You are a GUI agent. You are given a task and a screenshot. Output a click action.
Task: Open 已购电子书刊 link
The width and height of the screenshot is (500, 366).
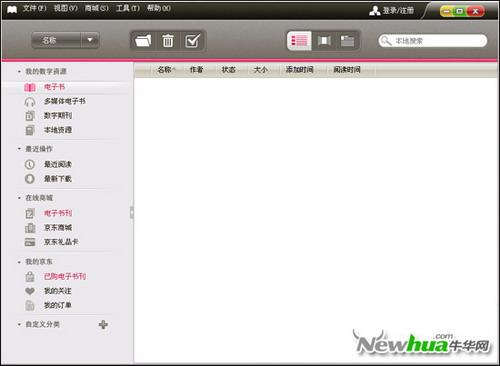pos(65,276)
